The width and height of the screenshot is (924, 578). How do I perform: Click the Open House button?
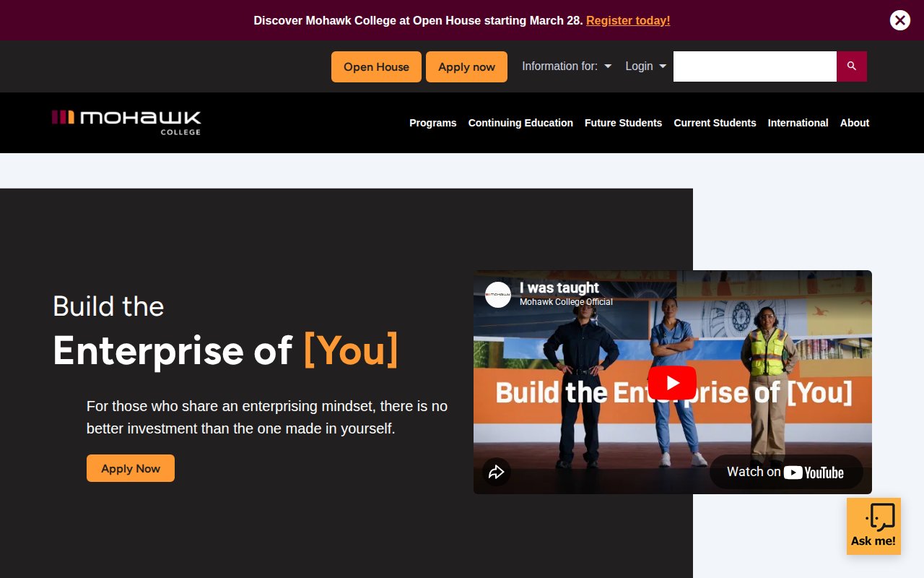[376, 66]
